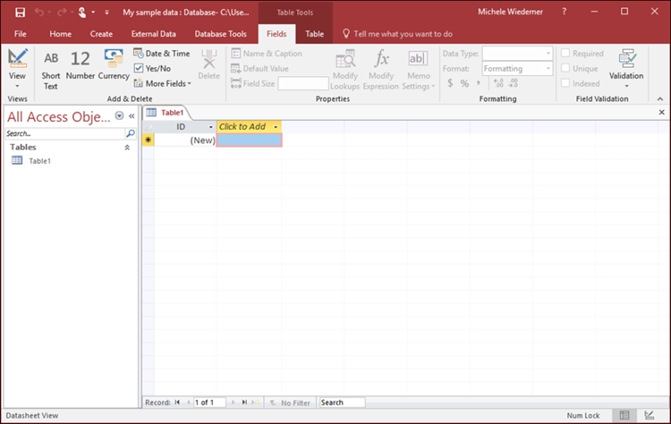
Task: Open the More Fields dropdown
Action: click(163, 83)
